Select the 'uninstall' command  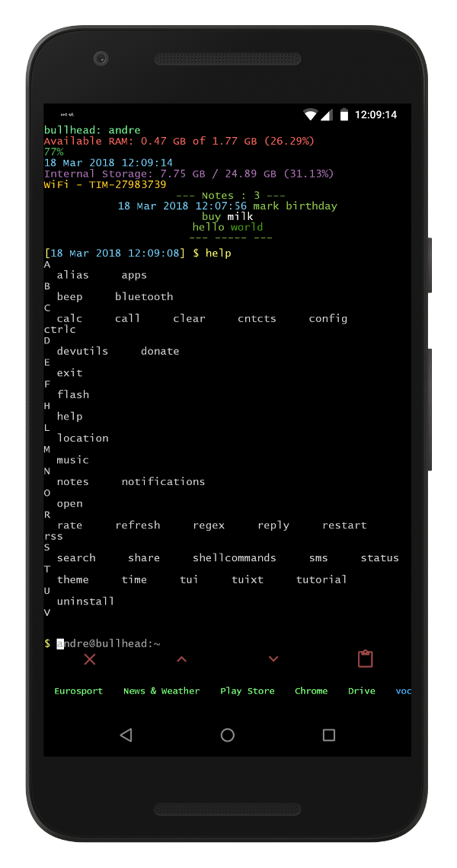(x=85, y=602)
